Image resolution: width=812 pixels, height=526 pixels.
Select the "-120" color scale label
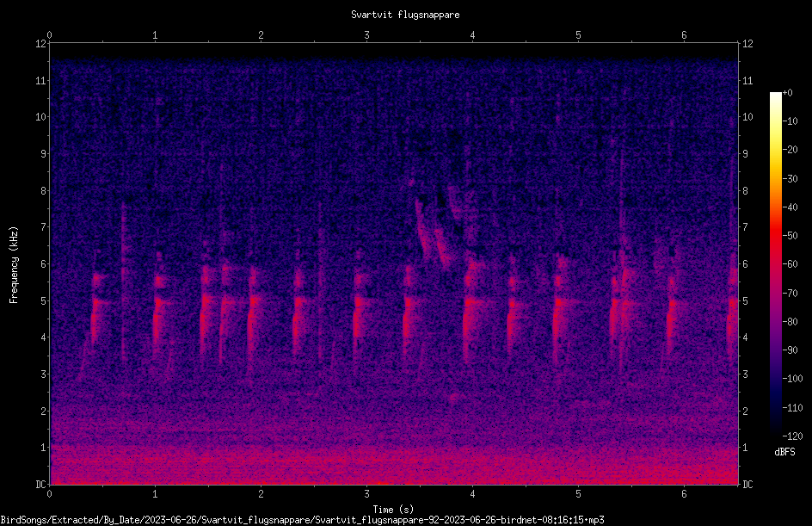(x=792, y=436)
